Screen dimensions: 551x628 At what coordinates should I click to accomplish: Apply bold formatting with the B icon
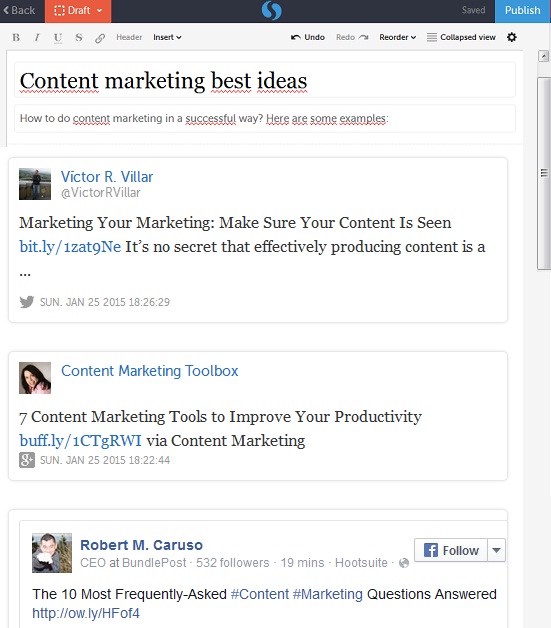tap(16, 37)
